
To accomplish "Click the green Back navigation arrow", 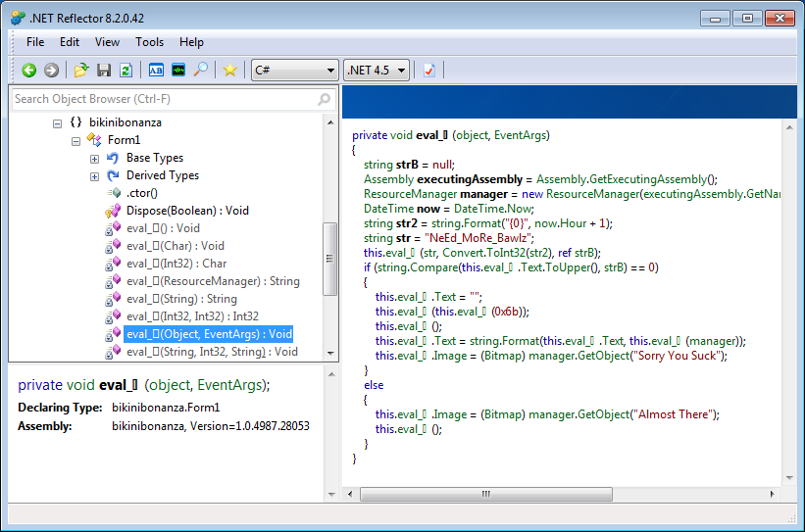I will click(x=29, y=71).
